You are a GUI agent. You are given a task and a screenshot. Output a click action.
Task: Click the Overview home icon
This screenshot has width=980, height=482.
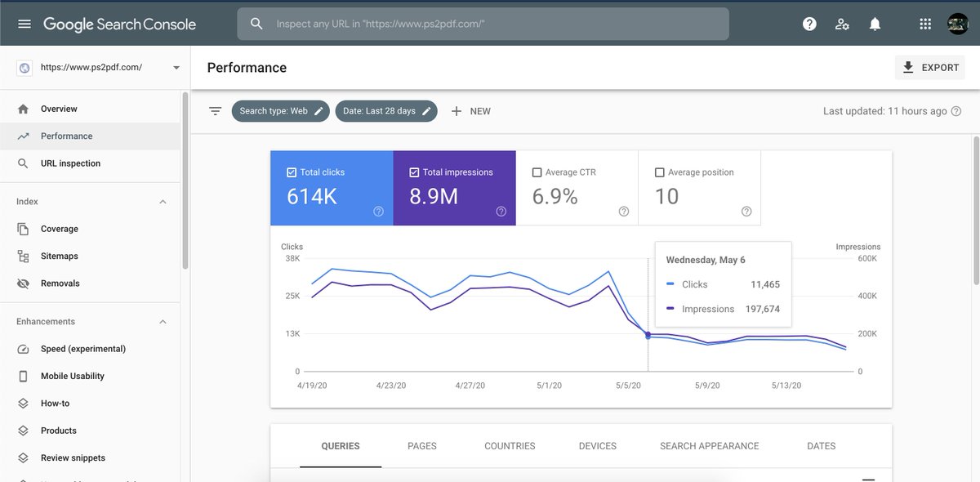[x=24, y=109]
